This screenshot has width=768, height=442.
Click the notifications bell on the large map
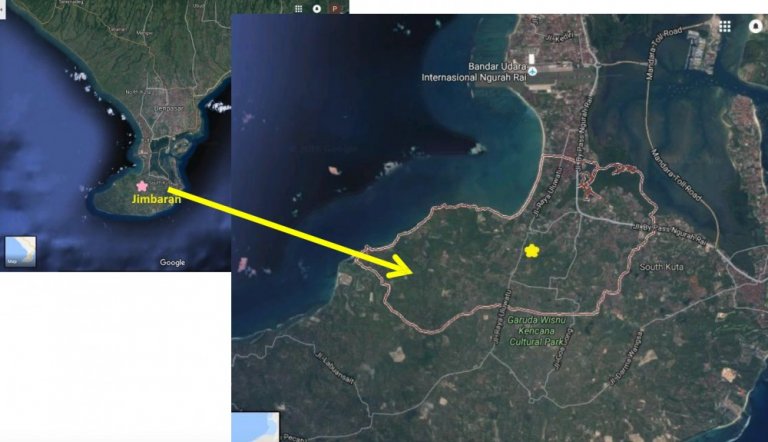[x=755, y=26]
